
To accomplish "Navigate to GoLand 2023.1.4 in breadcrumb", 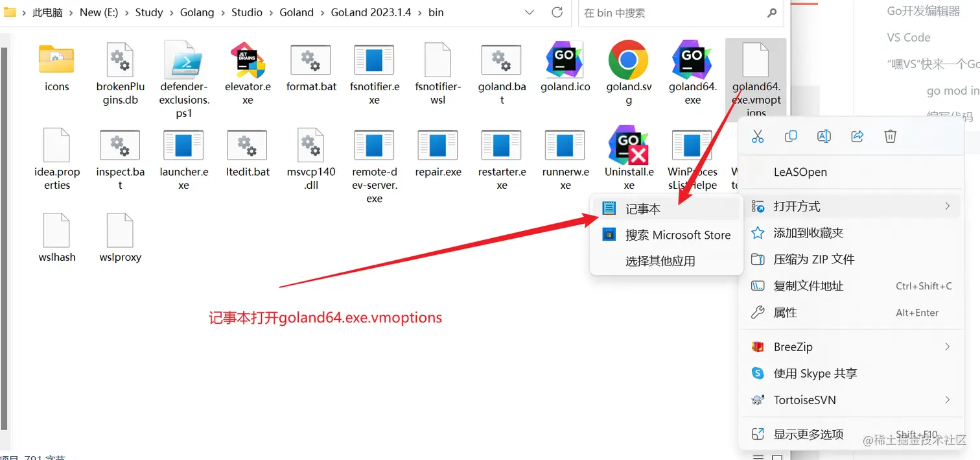I will [x=371, y=12].
